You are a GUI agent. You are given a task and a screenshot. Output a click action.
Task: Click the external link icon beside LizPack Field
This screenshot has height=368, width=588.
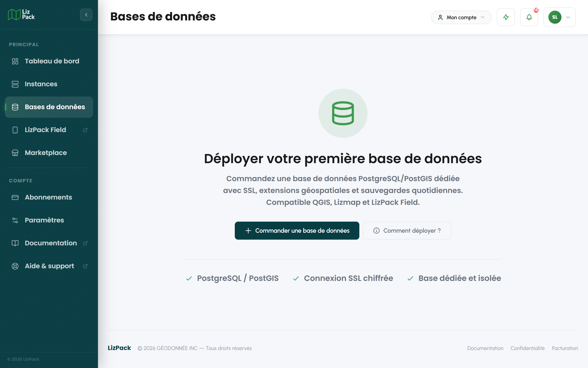[x=85, y=130]
